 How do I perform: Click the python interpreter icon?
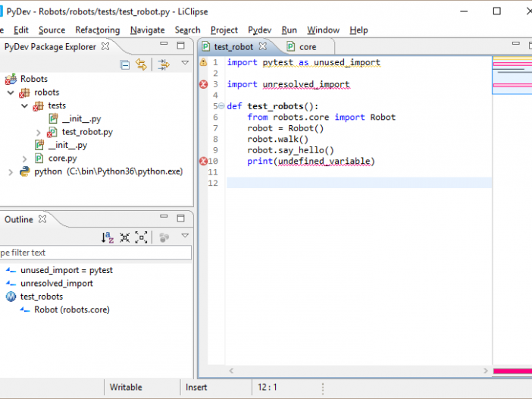click(25, 171)
